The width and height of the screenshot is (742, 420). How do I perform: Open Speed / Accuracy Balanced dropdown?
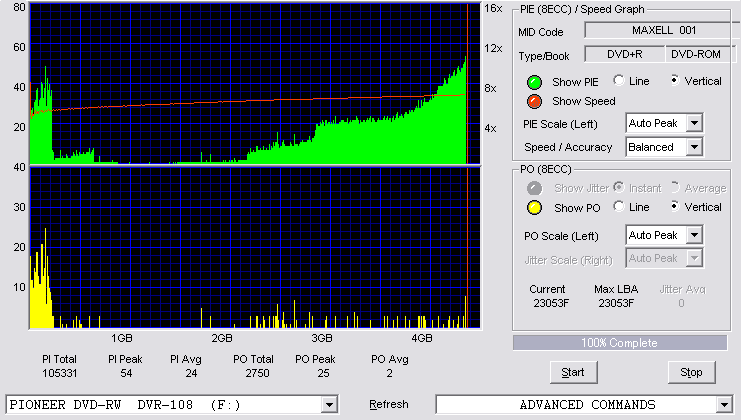coord(694,147)
